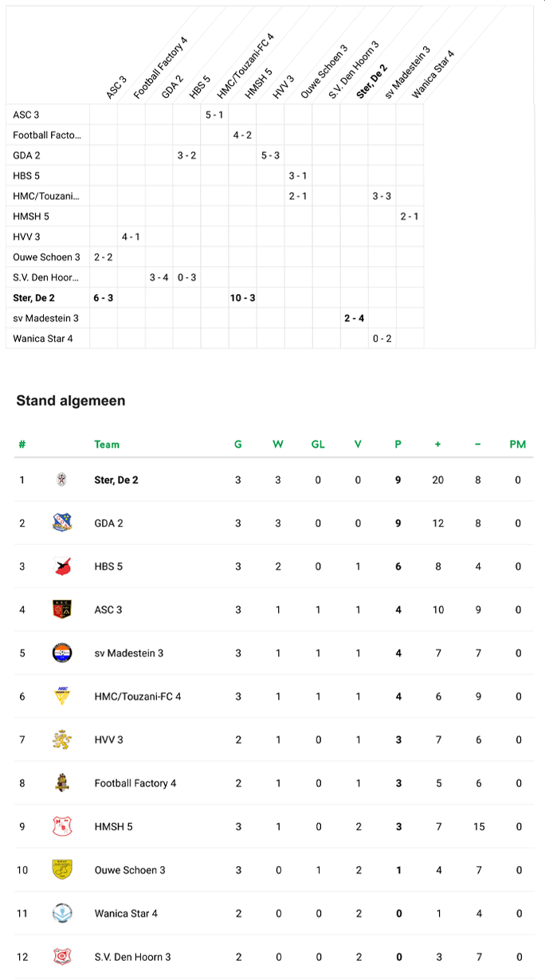This screenshot has height=980, width=545.
Task: Click the GDA 2 club logo
Action: tap(62, 523)
